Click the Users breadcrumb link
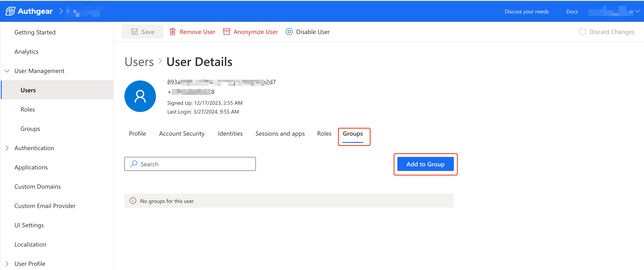This screenshot has height=270, width=644. [139, 62]
